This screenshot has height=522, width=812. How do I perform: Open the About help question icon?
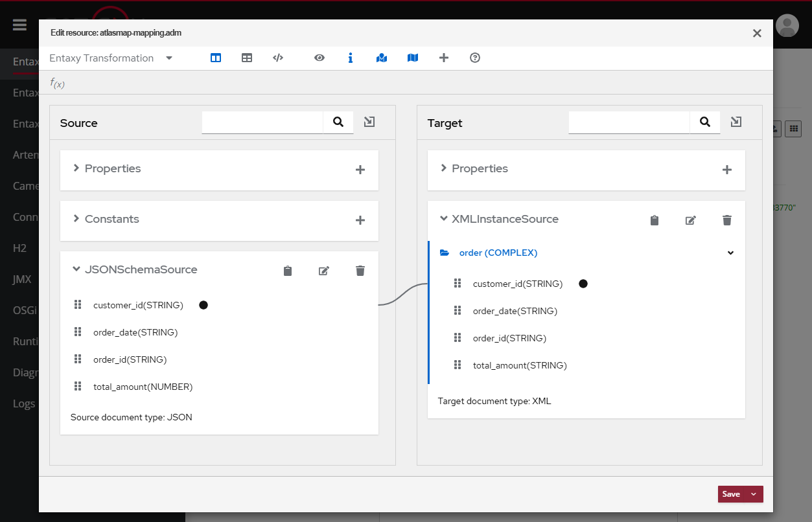[x=475, y=58]
